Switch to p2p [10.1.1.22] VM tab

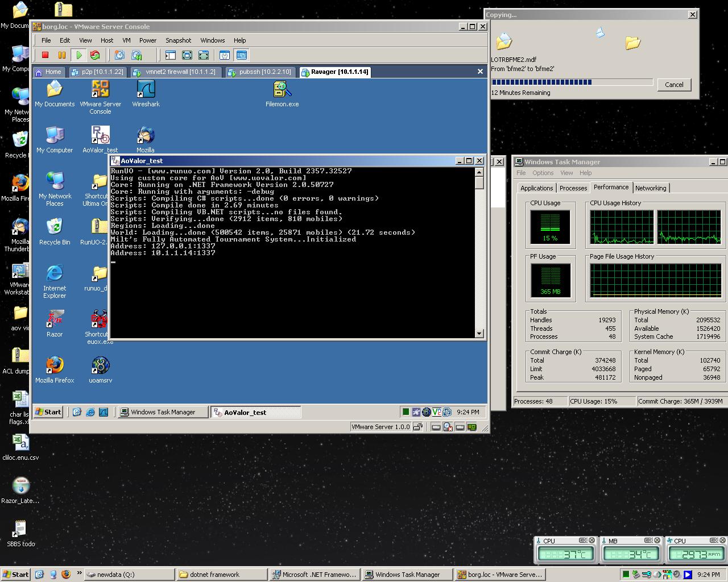coord(97,72)
